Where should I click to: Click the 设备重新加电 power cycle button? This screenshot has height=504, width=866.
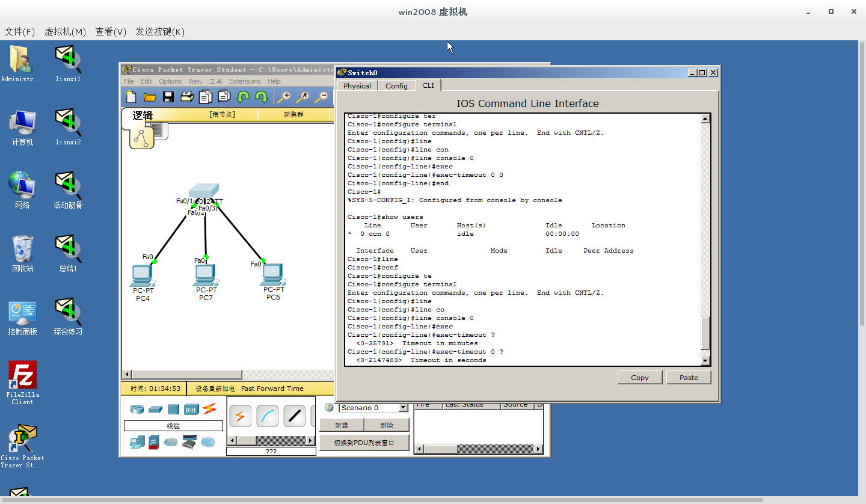pos(215,389)
